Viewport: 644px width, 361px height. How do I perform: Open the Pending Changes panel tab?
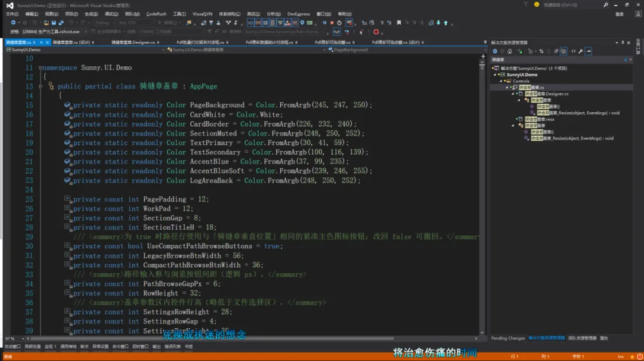coord(508,338)
